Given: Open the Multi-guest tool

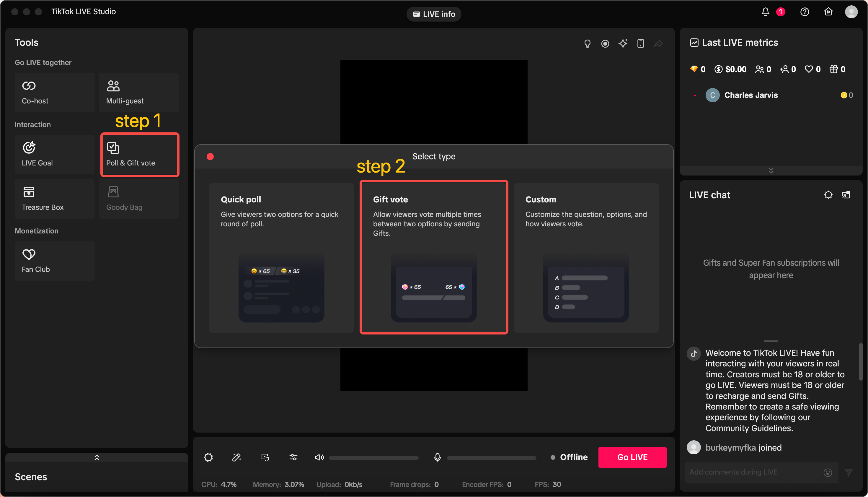Looking at the screenshot, I should click(139, 92).
